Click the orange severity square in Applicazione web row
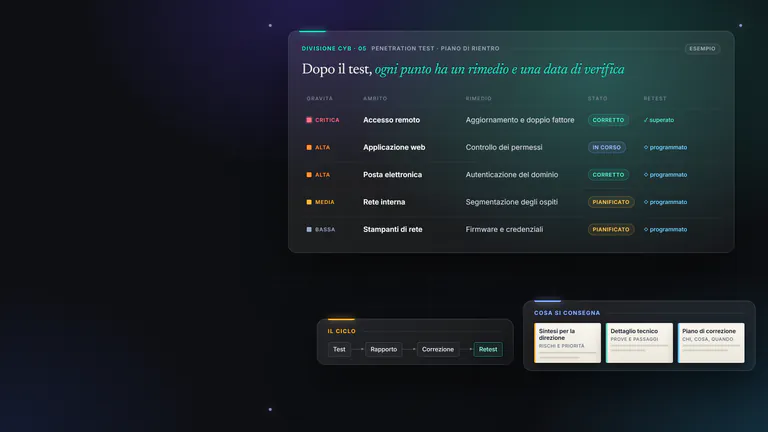 pos(309,147)
